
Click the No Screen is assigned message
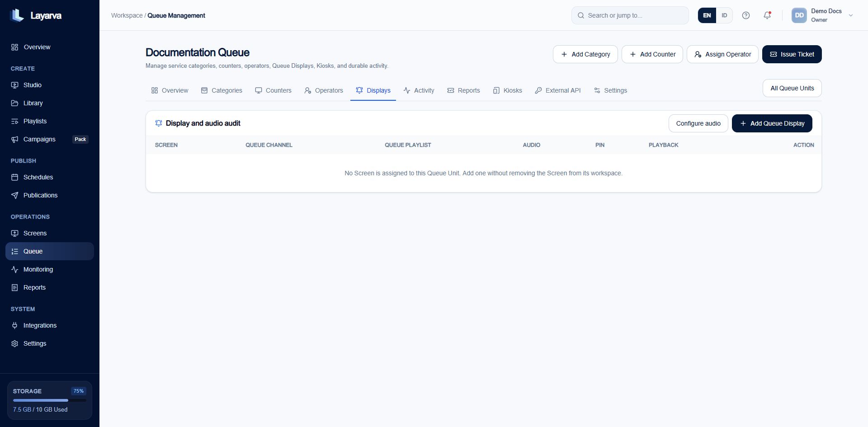pyautogui.click(x=483, y=173)
